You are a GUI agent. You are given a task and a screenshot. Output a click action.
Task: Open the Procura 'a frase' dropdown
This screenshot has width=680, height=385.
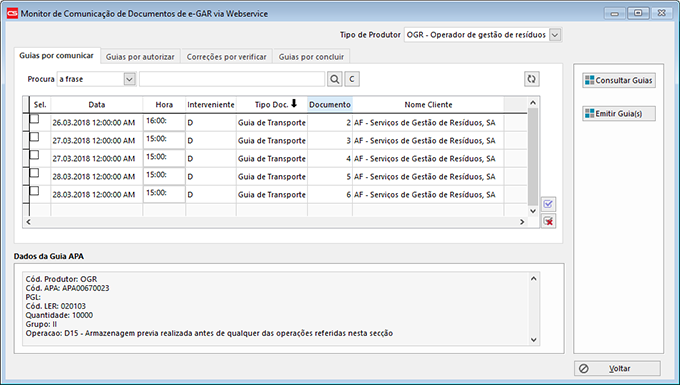129,79
